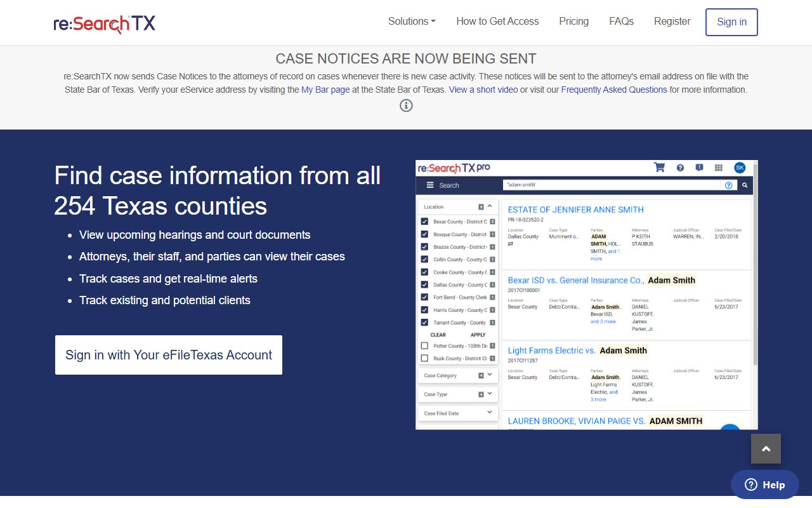Viewport: 812px width, 508px height.
Task: Toggle Dallas County - County checkbox
Action: [424, 284]
